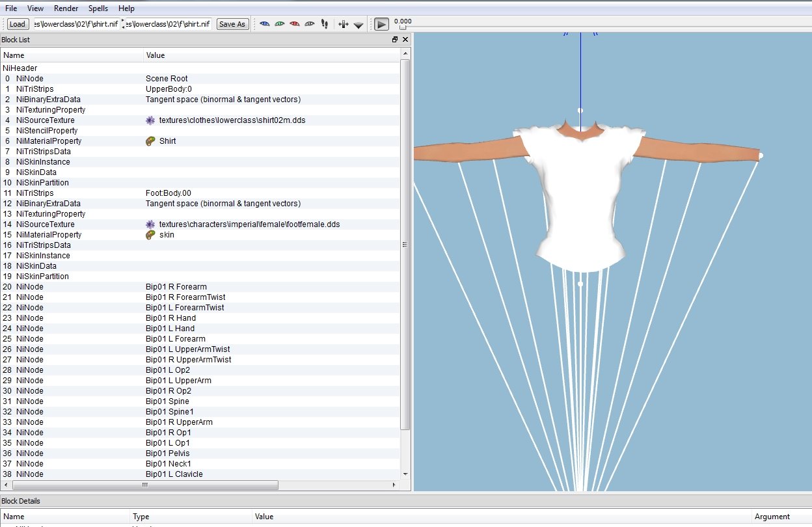Click the horizontal flip arrows icon
Image resolution: width=812 pixels, height=527 pixels.
point(344,24)
